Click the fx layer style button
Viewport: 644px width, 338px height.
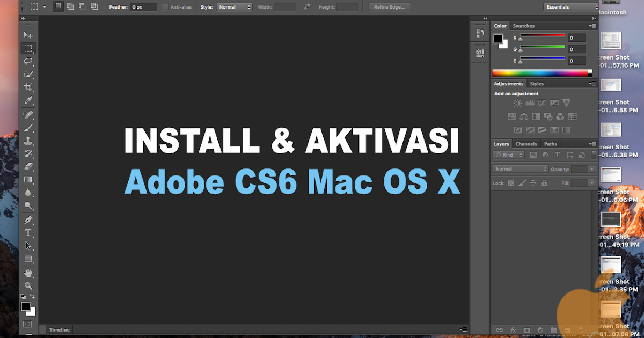(x=513, y=330)
